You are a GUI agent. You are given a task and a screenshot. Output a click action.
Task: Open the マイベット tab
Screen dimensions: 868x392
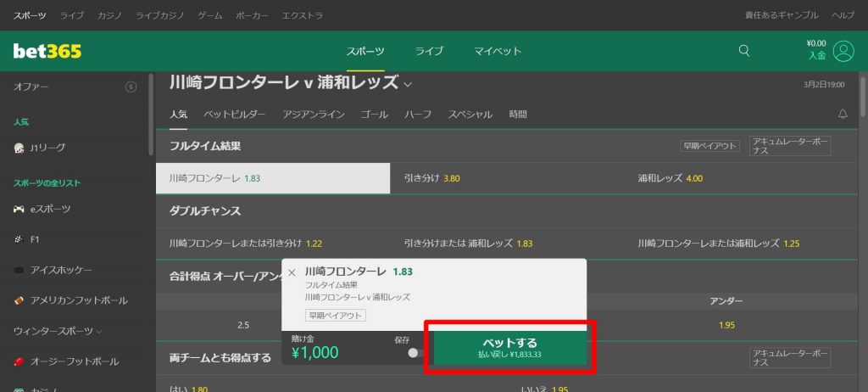coord(498,51)
